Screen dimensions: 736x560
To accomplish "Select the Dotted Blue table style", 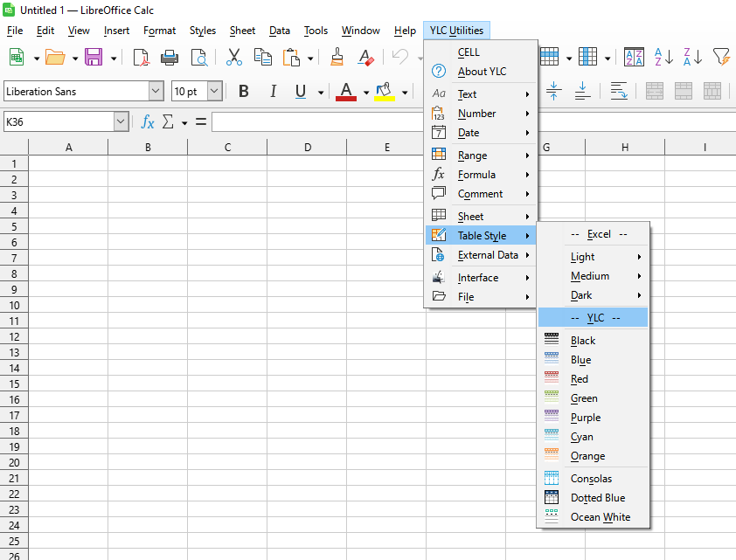I will pos(597,498).
